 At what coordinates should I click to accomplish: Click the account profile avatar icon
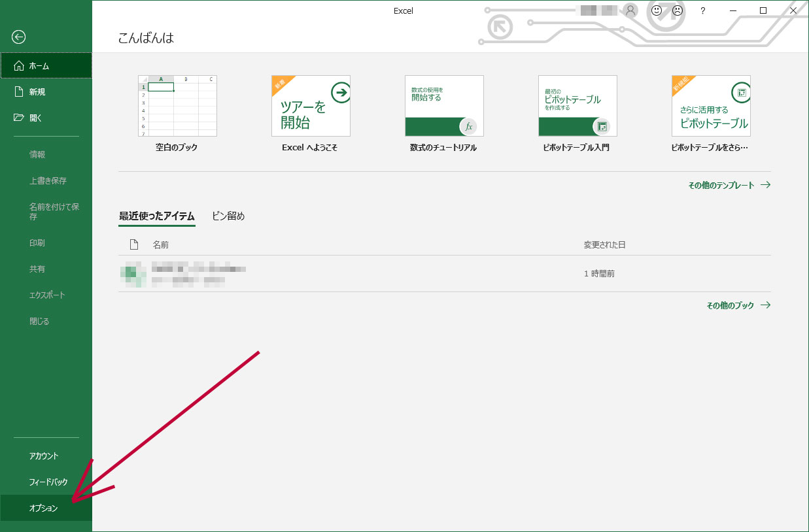630,10
